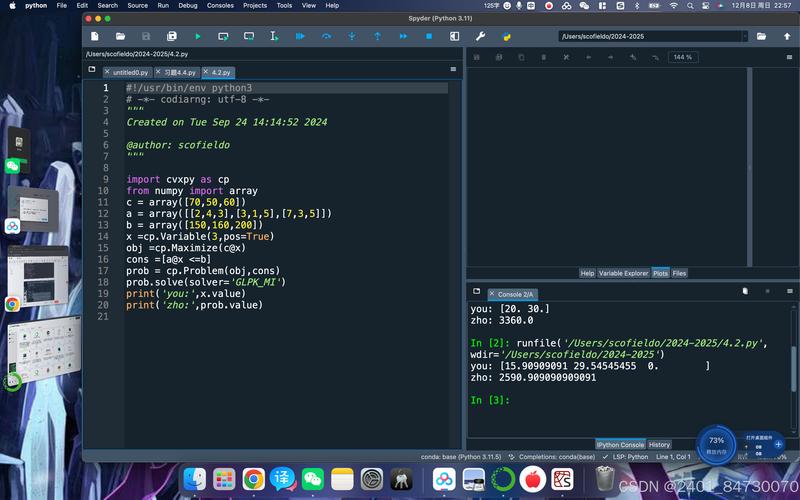Click the 144 % zoom field in Plots

coord(683,57)
